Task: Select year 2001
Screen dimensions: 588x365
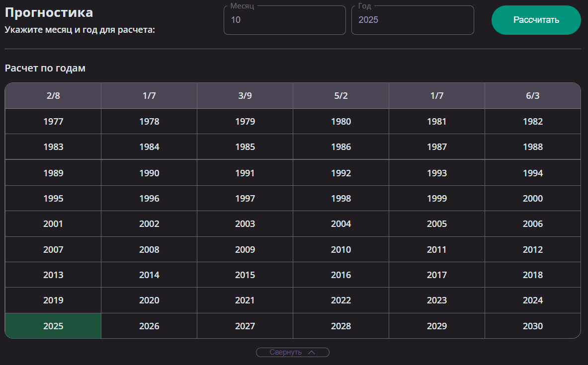Action: pos(53,224)
